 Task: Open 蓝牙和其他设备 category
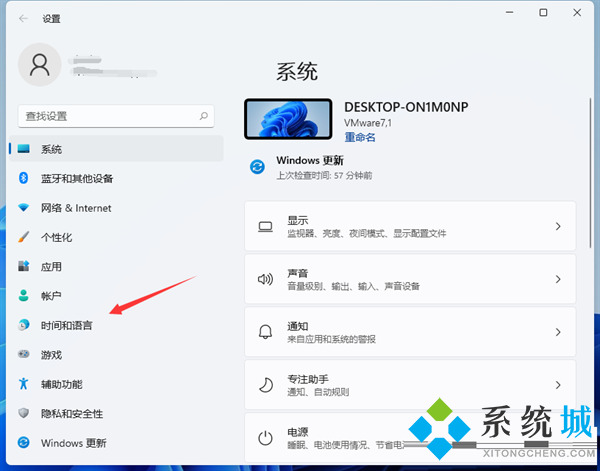[x=116, y=178]
